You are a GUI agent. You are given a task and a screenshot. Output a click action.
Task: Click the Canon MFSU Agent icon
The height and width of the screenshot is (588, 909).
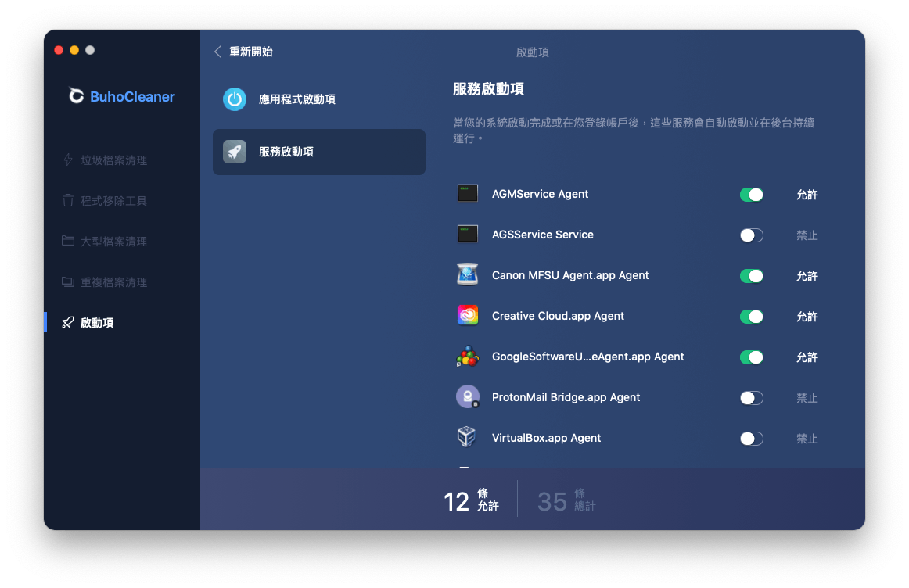point(467,274)
